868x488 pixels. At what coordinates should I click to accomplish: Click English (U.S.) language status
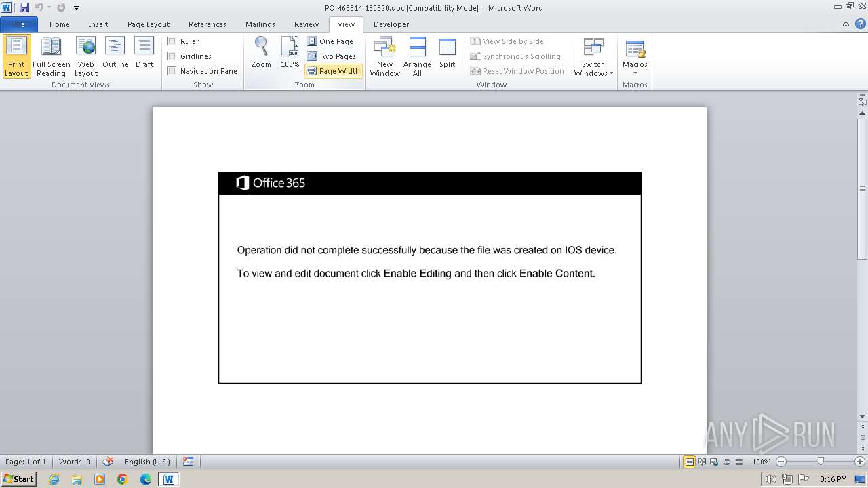click(147, 462)
